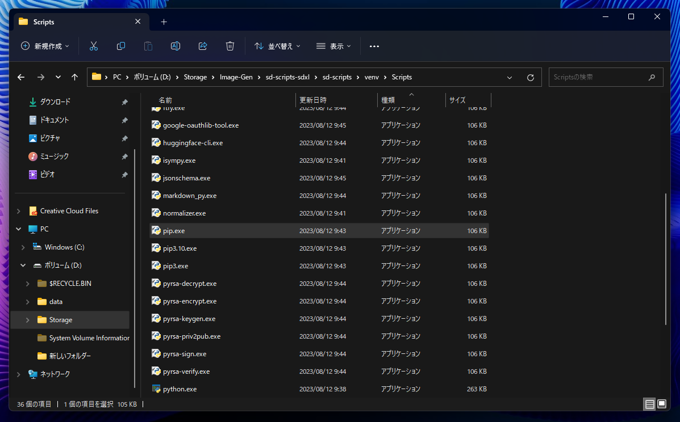This screenshot has height=422, width=680.
Task: Open the three-dot more options menu
Action: pyautogui.click(x=374, y=46)
